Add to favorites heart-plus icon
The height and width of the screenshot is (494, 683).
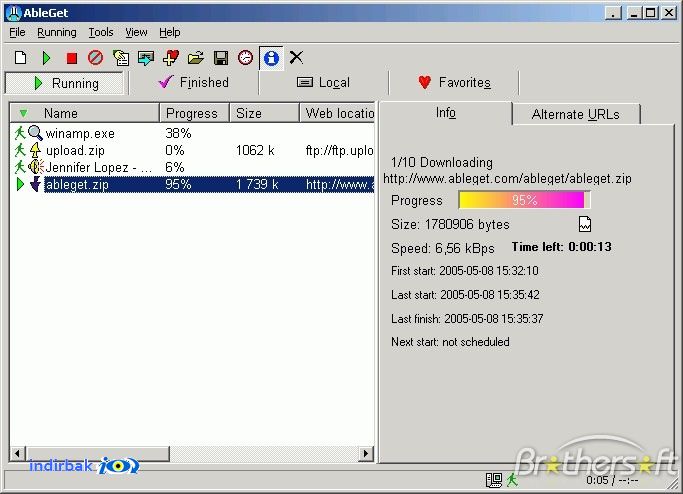pos(171,58)
